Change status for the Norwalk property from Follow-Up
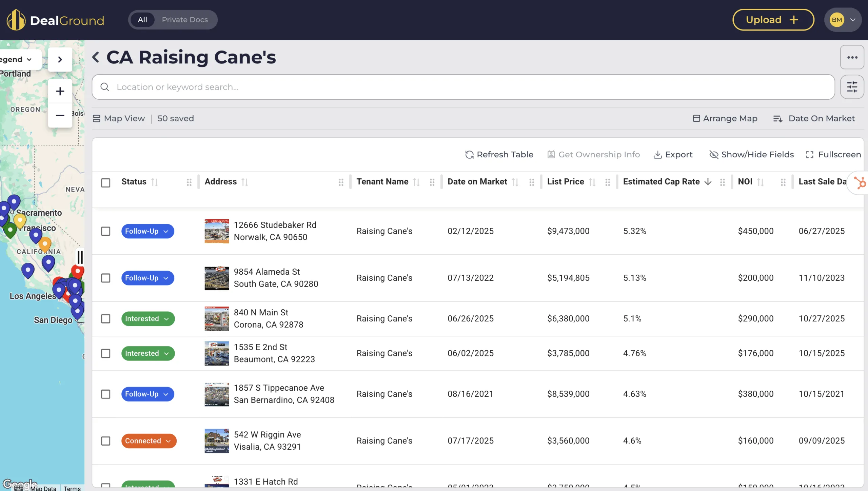 click(x=147, y=231)
